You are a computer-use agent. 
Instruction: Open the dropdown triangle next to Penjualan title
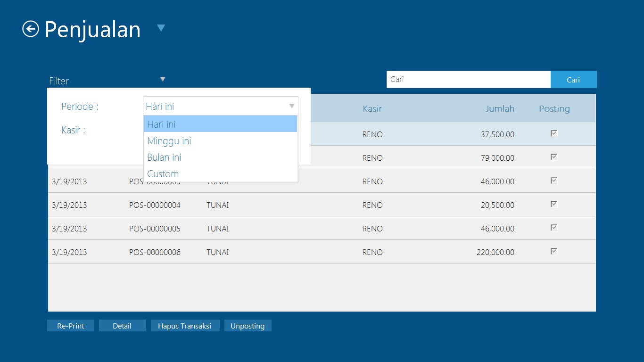pos(161,28)
